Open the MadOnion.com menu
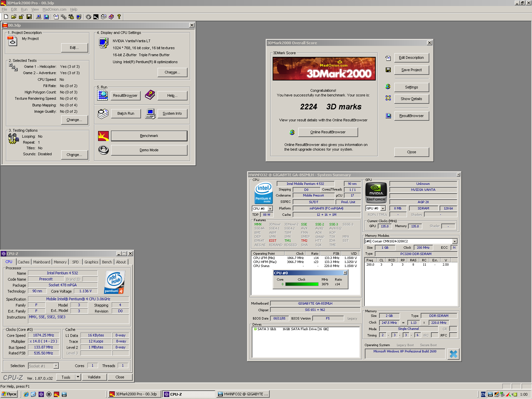The image size is (532, 399). [x=54, y=9]
